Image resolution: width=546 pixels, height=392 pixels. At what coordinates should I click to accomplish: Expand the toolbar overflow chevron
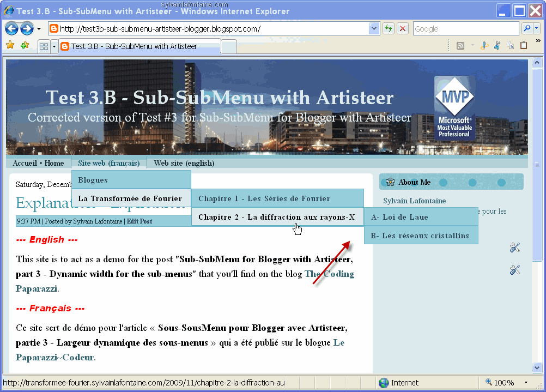coord(538,41)
